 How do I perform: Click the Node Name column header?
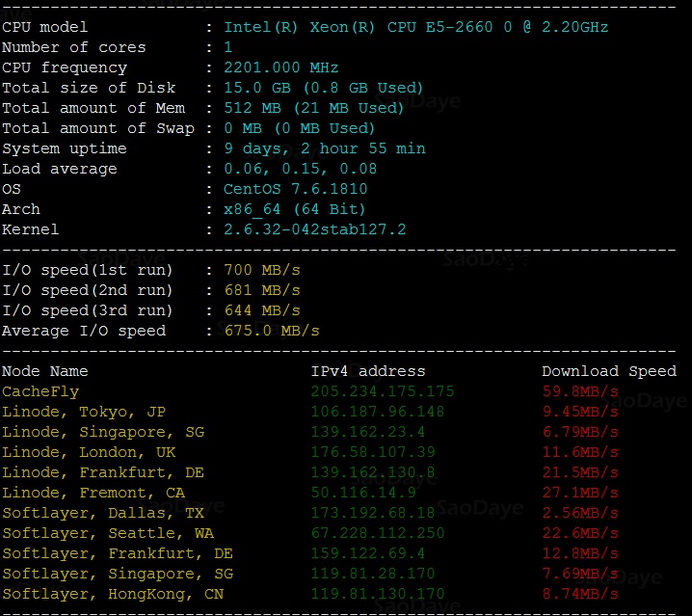pyautogui.click(x=44, y=371)
